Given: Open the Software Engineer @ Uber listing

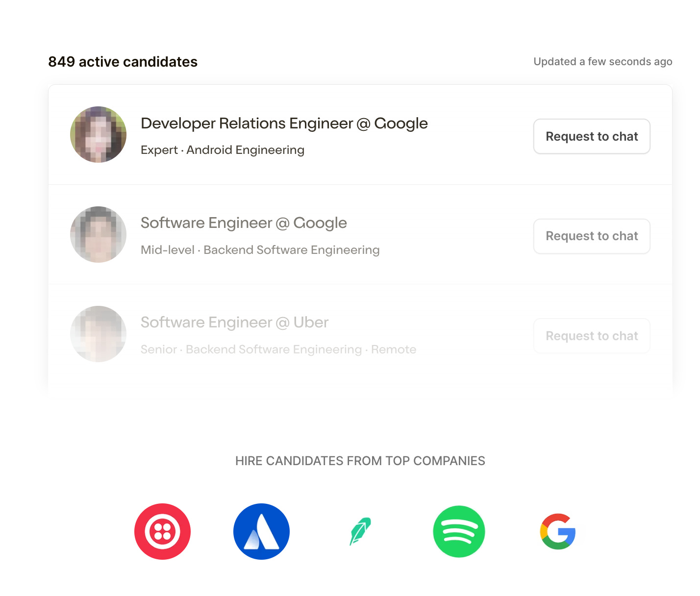Looking at the screenshot, I should 234,322.
